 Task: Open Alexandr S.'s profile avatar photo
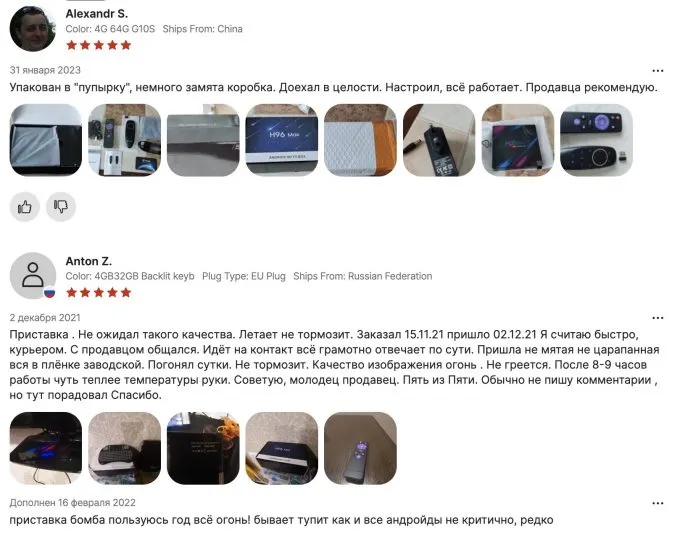point(33,29)
